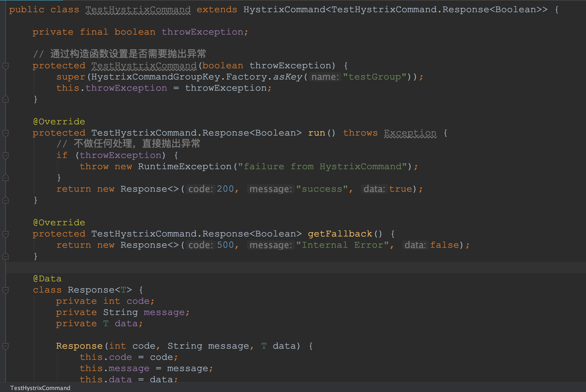
Task: Collapse the Response(int code...) constructor fold marker
Action: point(6,346)
